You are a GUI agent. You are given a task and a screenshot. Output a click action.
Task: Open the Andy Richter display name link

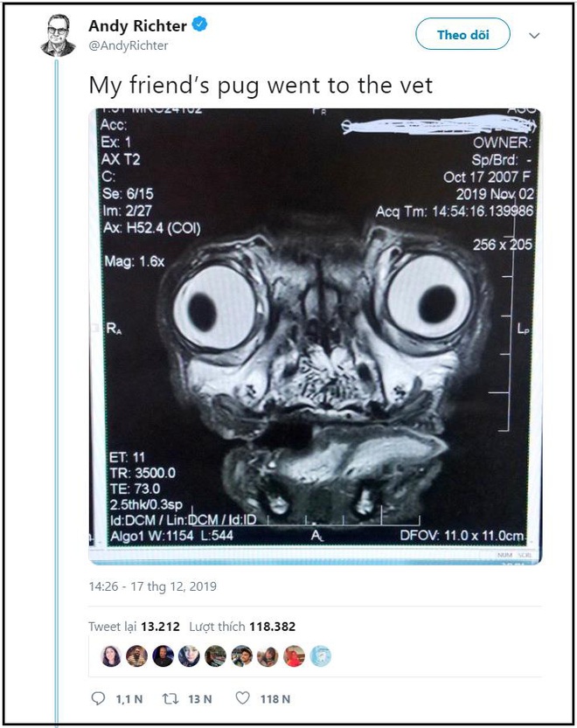137,25
